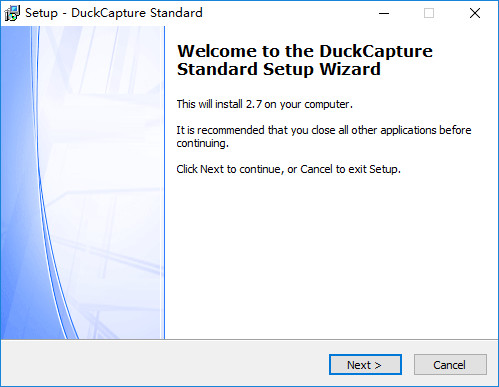Click the blue wizard banner image
The image size is (499, 387).
(82, 183)
